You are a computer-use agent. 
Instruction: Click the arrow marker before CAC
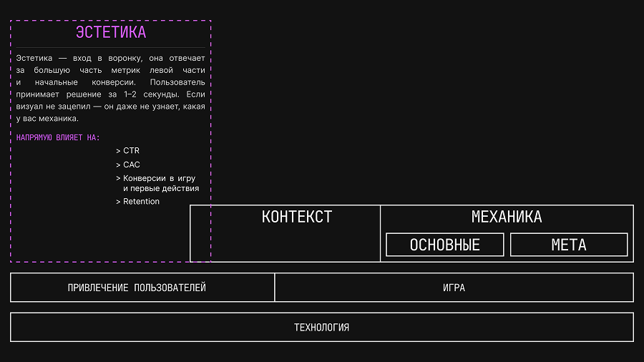(x=118, y=165)
